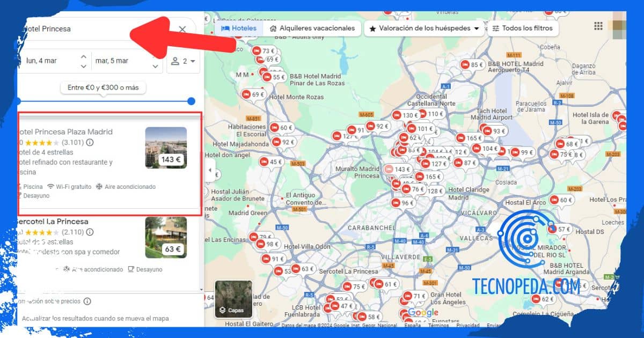Screen dimensions: 644x338
Task: Open the guests count dropdown
Action: tap(184, 61)
